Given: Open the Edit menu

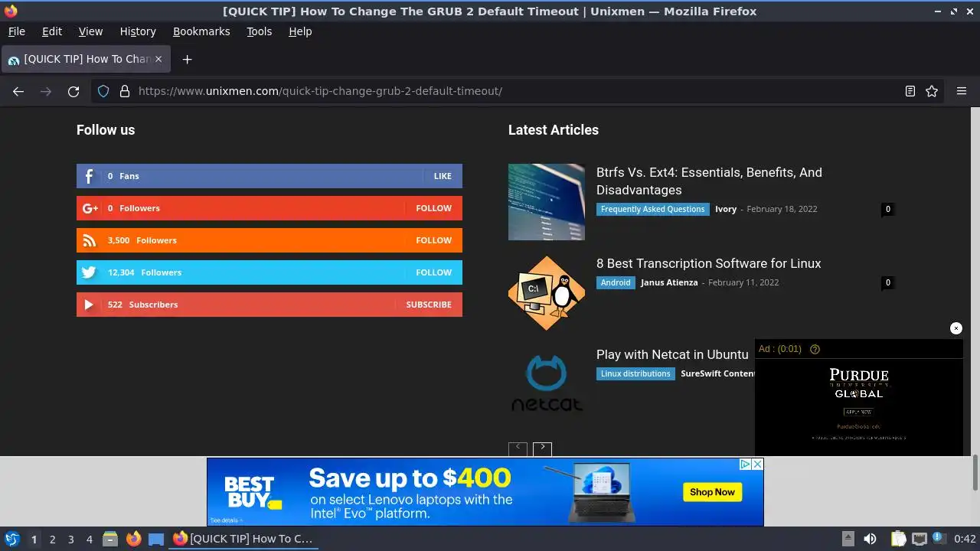Looking at the screenshot, I should 52,31.
